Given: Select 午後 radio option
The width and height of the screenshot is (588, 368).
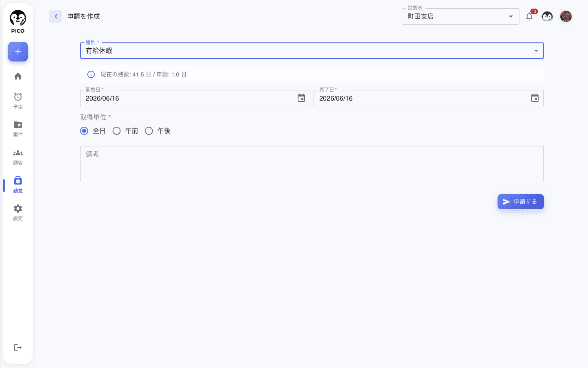Looking at the screenshot, I should click(x=149, y=131).
